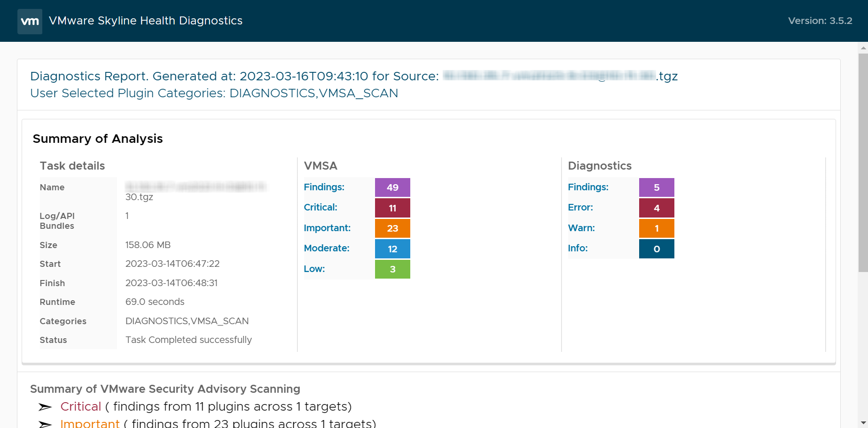Click the Important heading in advisory summary
This screenshot has height=428, width=868.
coord(90,423)
